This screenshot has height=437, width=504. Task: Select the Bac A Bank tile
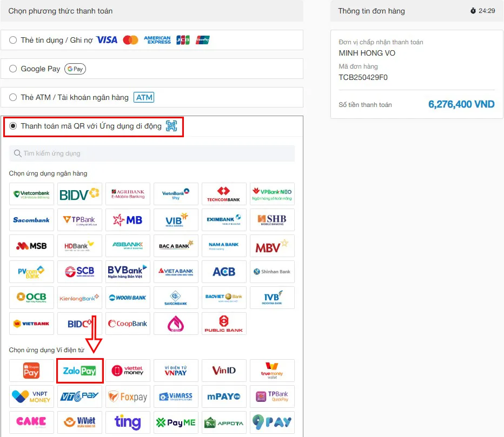click(176, 246)
